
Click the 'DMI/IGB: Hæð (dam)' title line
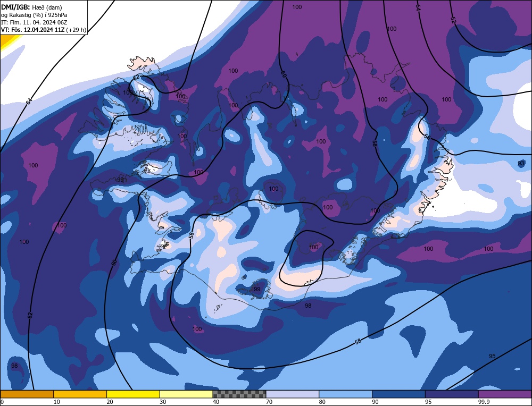point(31,7)
